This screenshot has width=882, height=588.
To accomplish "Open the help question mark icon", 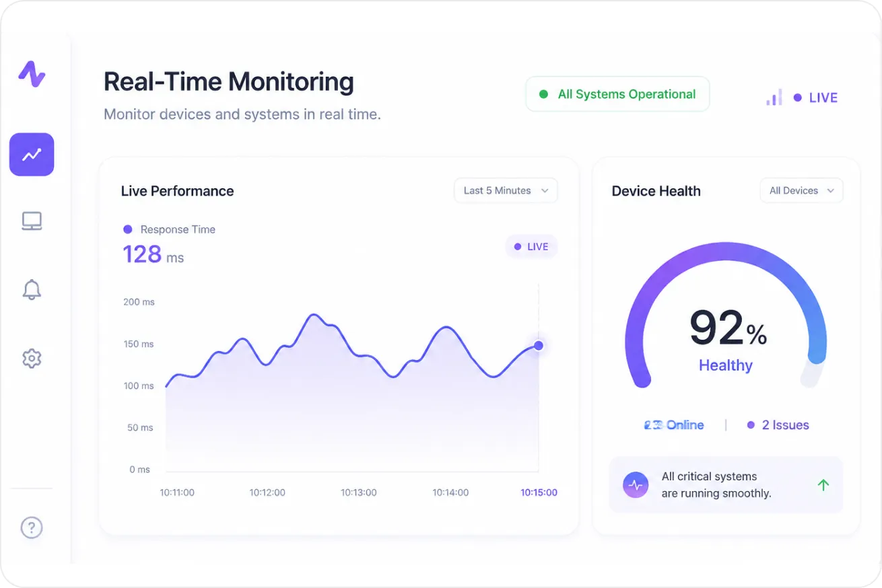I will 32,527.
